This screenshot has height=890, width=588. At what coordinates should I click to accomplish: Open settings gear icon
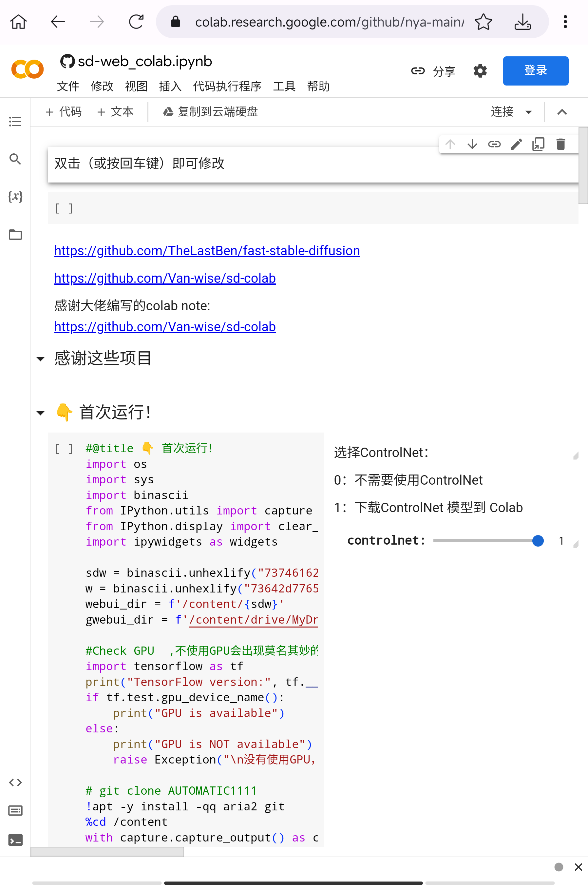[480, 70]
